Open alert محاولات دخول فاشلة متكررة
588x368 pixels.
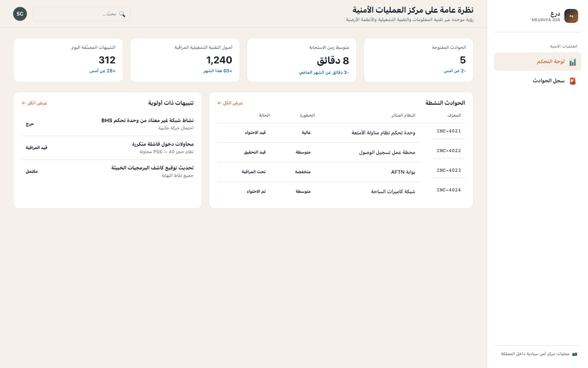click(x=163, y=144)
